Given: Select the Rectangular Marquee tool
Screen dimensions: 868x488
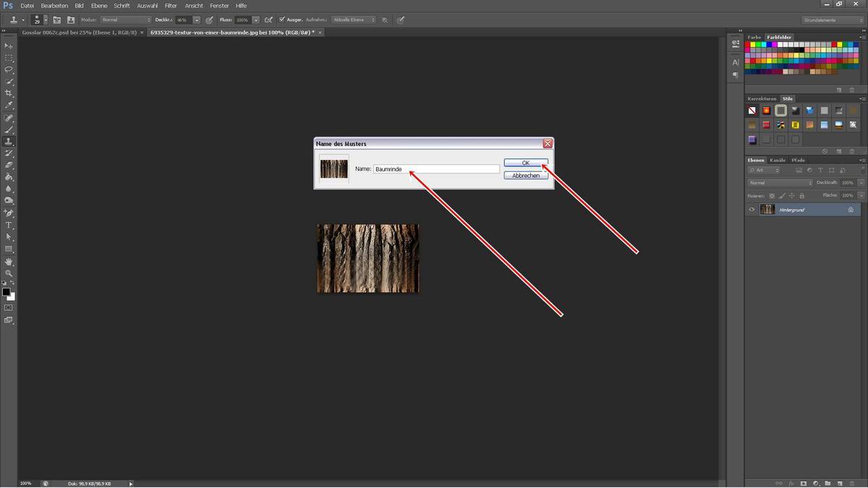Looking at the screenshot, I should coord(9,58).
